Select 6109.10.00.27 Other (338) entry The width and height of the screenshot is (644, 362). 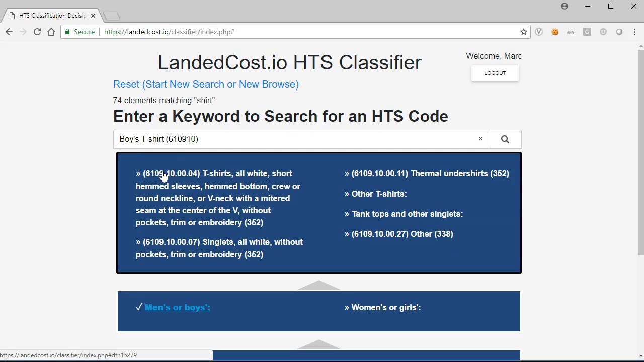point(398,234)
